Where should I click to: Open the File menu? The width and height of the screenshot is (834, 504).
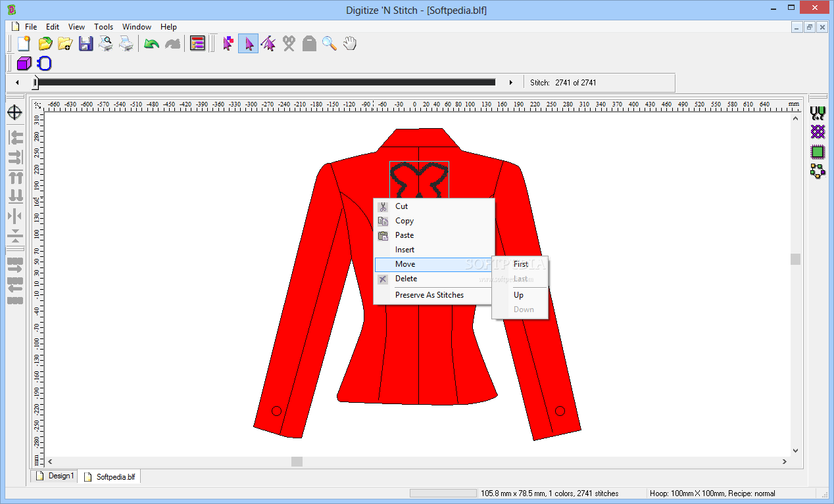point(31,27)
